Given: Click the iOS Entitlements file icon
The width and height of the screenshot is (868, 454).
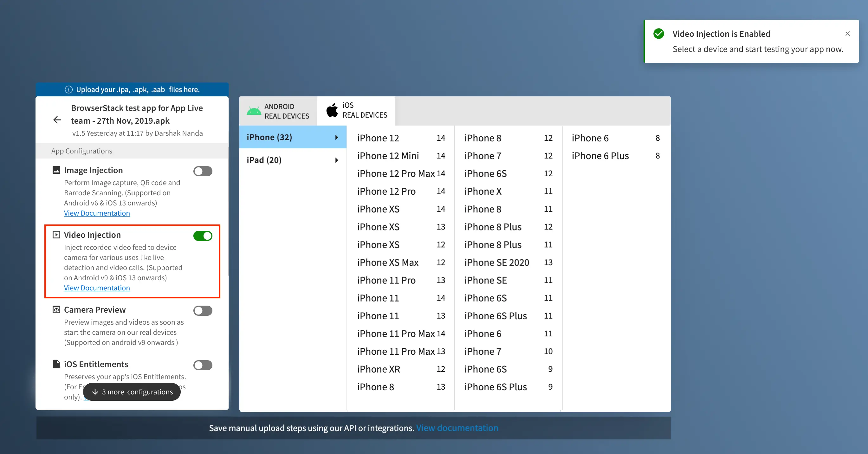Looking at the screenshot, I should click(56, 364).
